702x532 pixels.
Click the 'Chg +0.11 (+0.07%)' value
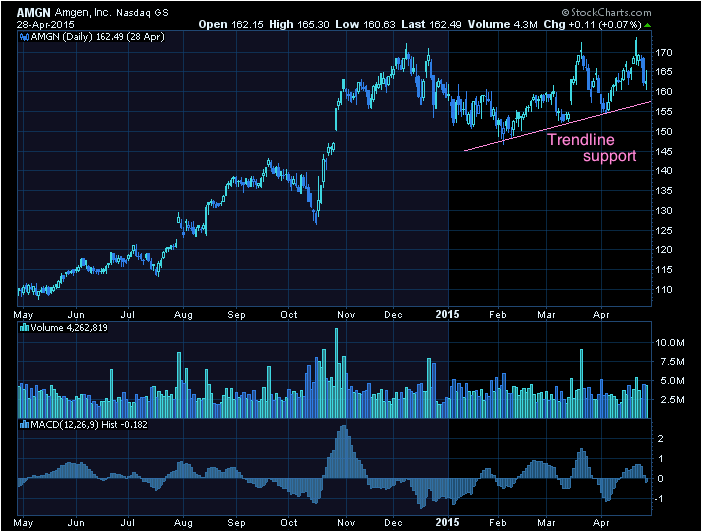592,24
